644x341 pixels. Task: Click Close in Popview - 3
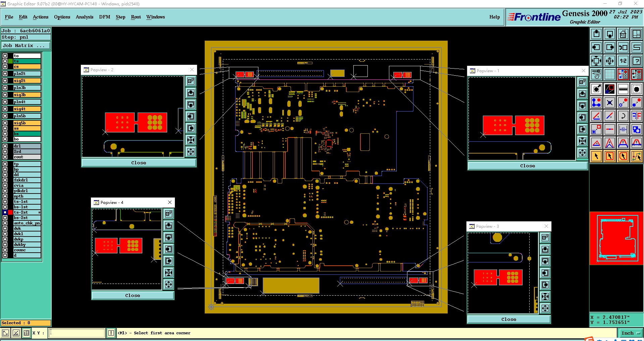click(x=509, y=319)
